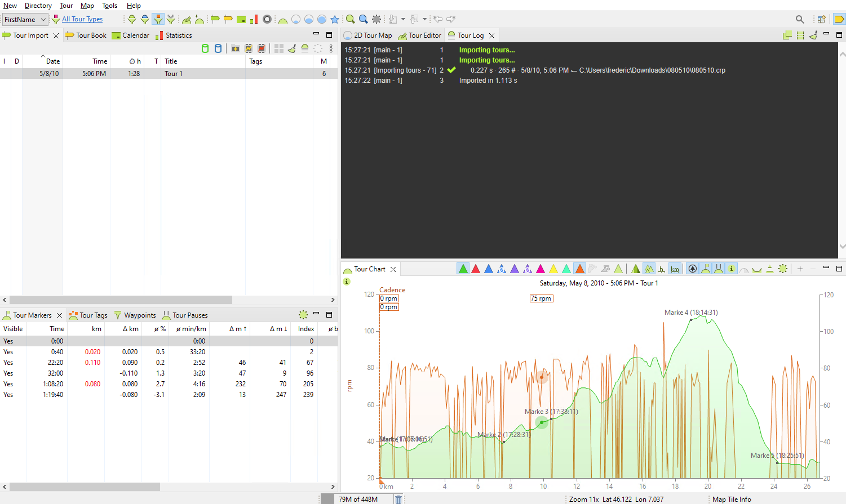Click the All Tour Types link
846x504 pixels.
81,19
